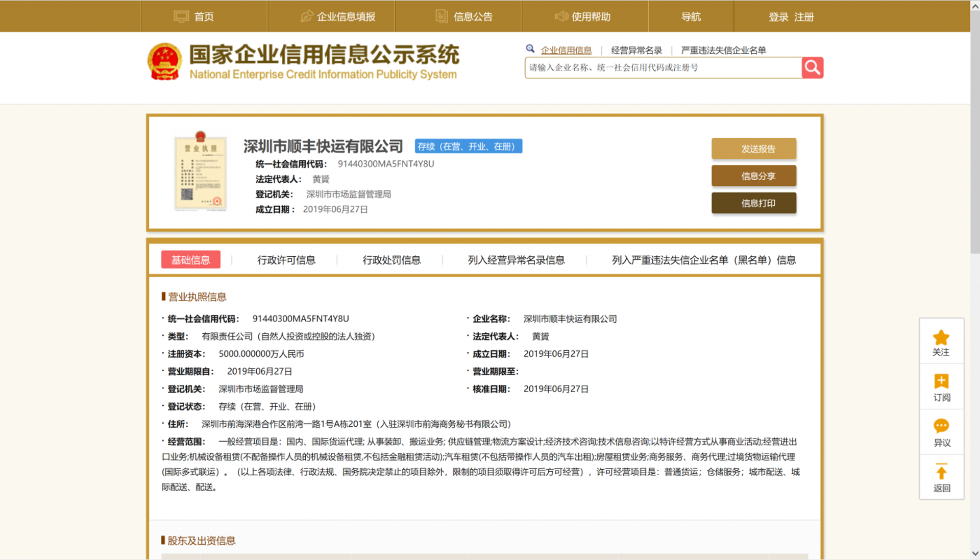Image resolution: width=980 pixels, height=560 pixels.
Task: Click the 信息分享 button
Action: pyautogui.click(x=754, y=176)
